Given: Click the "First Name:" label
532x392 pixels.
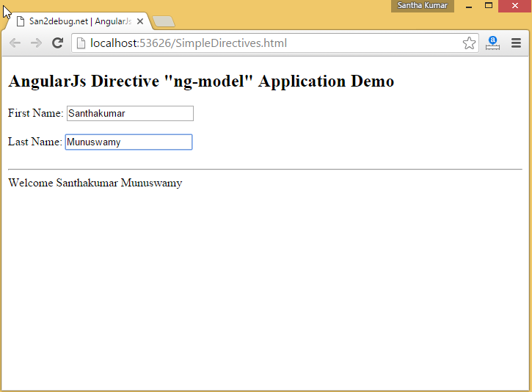Looking at the screenshot, I should 36,113.
